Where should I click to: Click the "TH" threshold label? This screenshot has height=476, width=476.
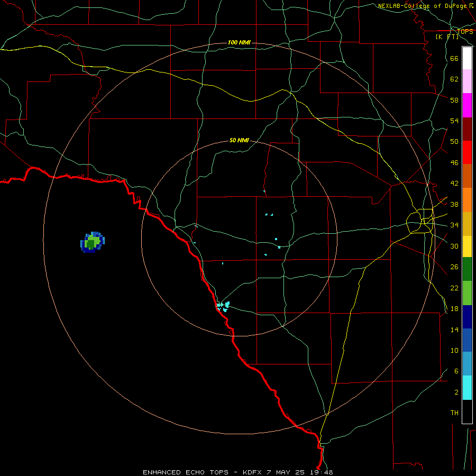click(x=454, y=413)
